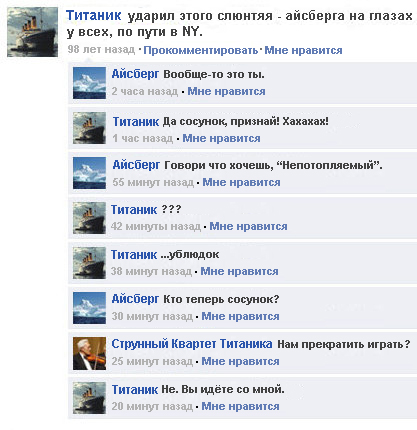The image size is (417, 430).
Task: Open Титаник's large profile picture on main post
Action: pos(32,32)
